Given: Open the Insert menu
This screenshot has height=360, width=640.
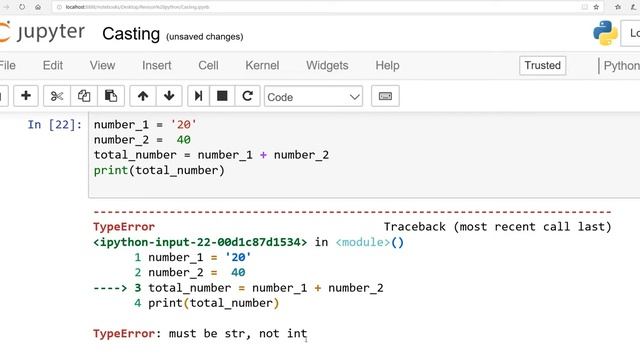Looking at the screenshot, I should 156,65.
